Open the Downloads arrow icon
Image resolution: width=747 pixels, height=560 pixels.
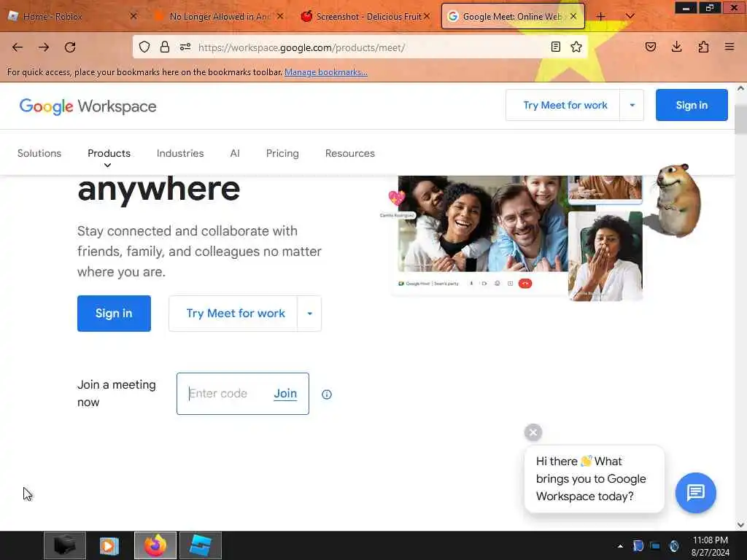click(x=676, y=47)
